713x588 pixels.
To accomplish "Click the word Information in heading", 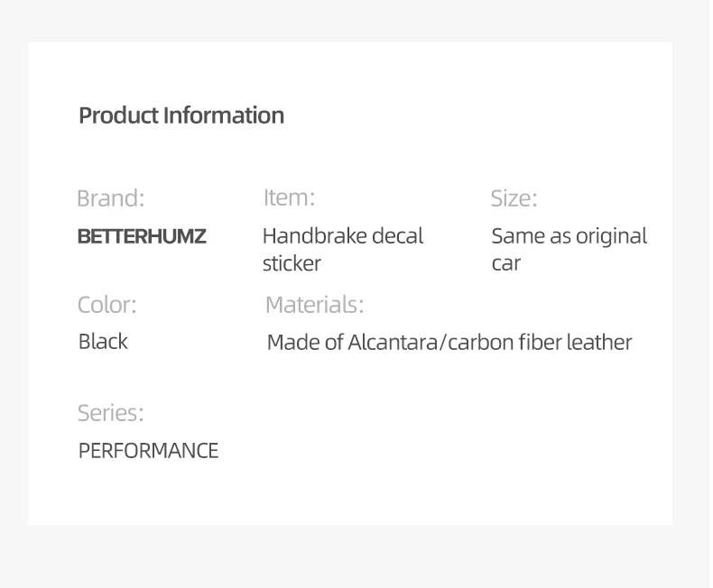I will [224, 115].
